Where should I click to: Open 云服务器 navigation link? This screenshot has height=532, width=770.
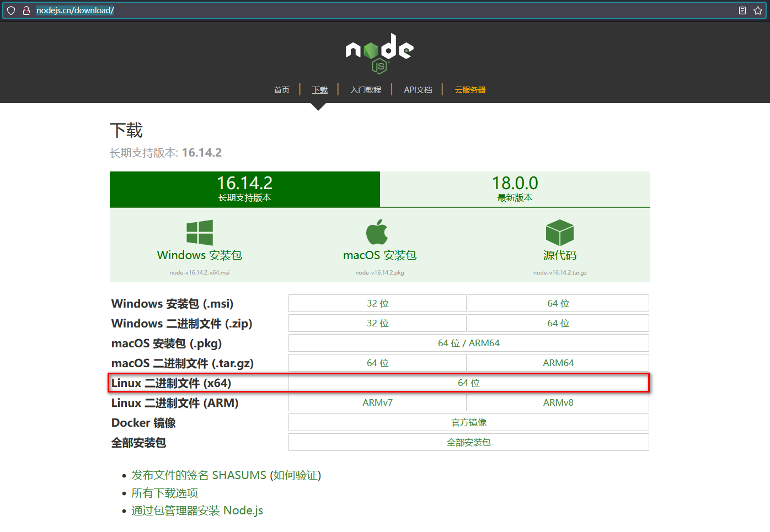(470, 90)
